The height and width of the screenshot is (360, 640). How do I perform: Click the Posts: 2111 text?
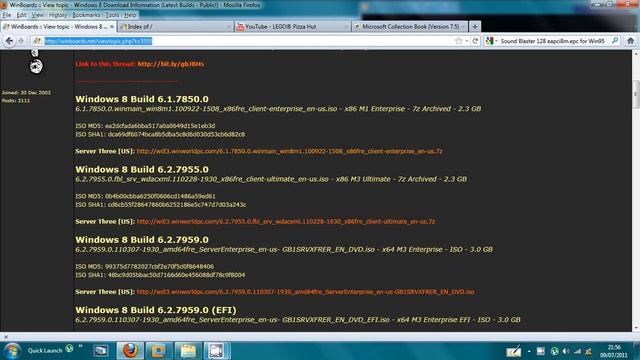point(16,101)
